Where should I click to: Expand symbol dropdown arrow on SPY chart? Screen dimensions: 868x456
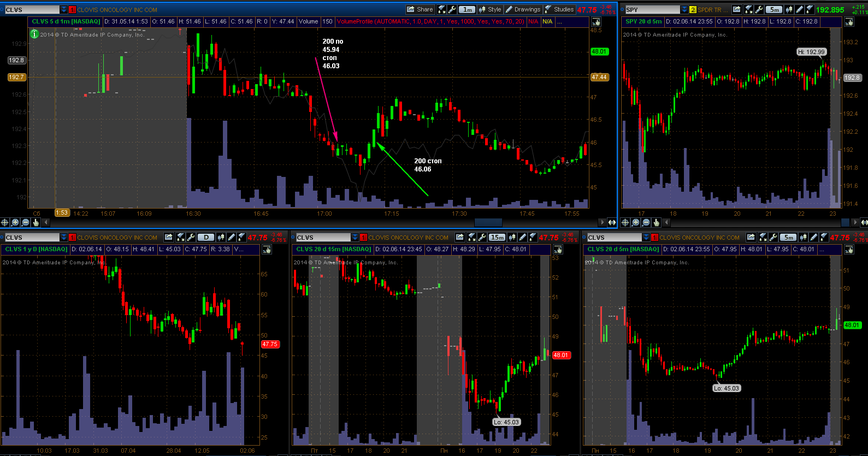point(684,10)
